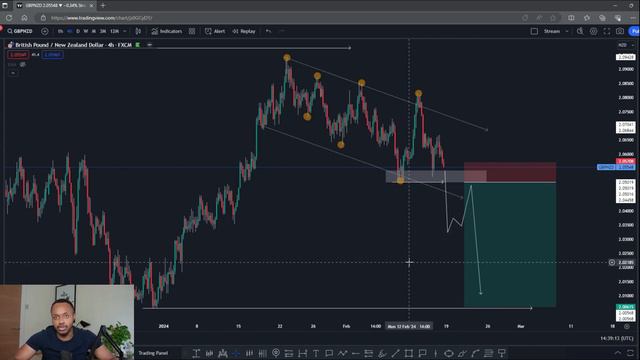Start bar Replay mode
This screenshot has height=360, width=640.
(x=244, y=31)
